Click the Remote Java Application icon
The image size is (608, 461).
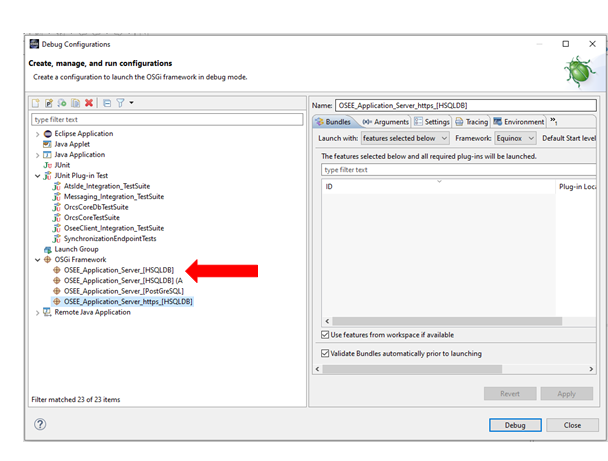[47, 312]
